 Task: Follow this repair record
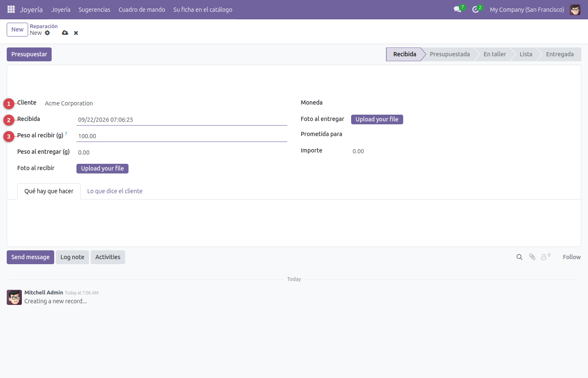coord(572,257)
